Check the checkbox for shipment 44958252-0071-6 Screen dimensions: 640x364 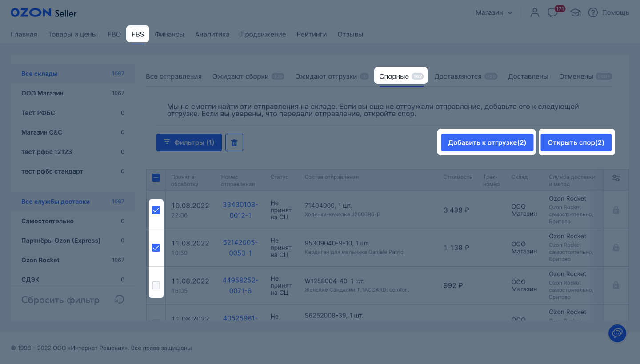tap(156, 285)
